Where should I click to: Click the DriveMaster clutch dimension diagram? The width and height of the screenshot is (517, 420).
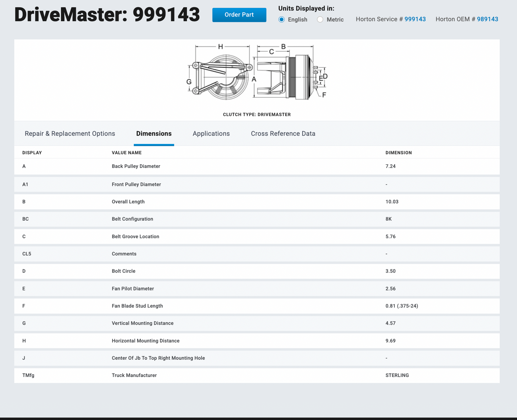point(257,72)
